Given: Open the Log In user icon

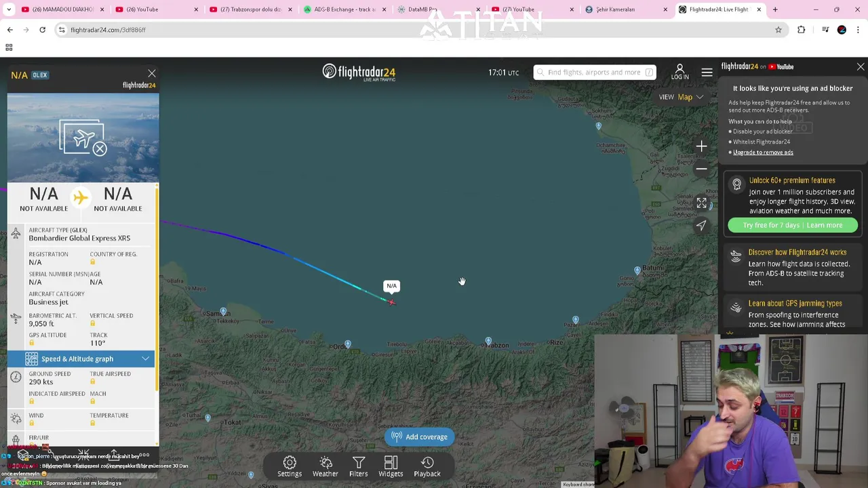Looking at the screenshot, I should point(679,72).
